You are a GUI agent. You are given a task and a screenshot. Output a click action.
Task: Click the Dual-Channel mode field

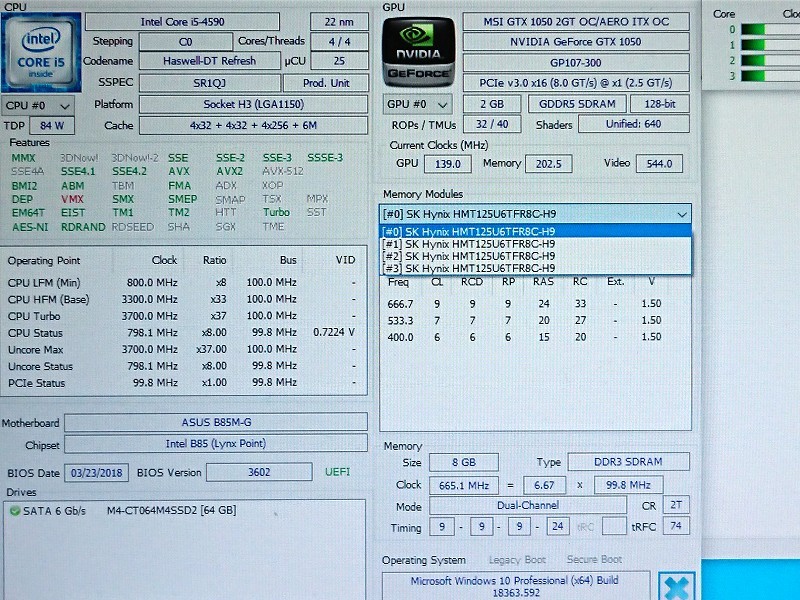click(528, 506)
